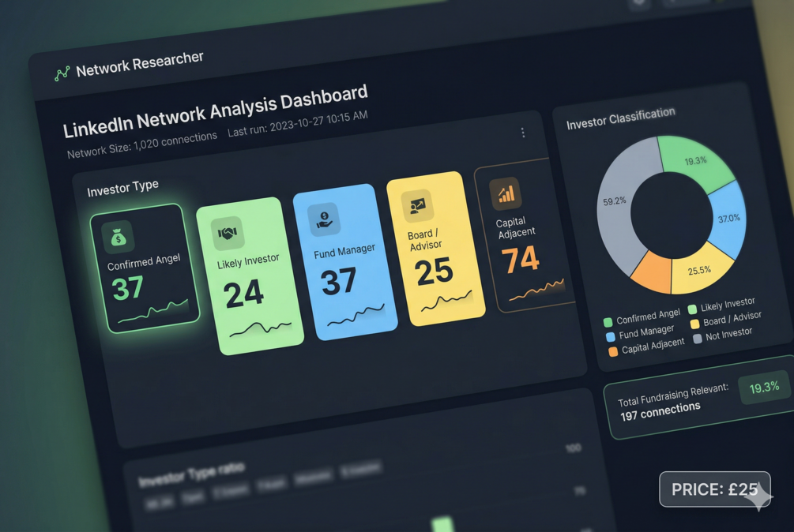Screen dimensions: 794x532
Task: Click the 'PRICE: £25' badge
Action: 714,489
